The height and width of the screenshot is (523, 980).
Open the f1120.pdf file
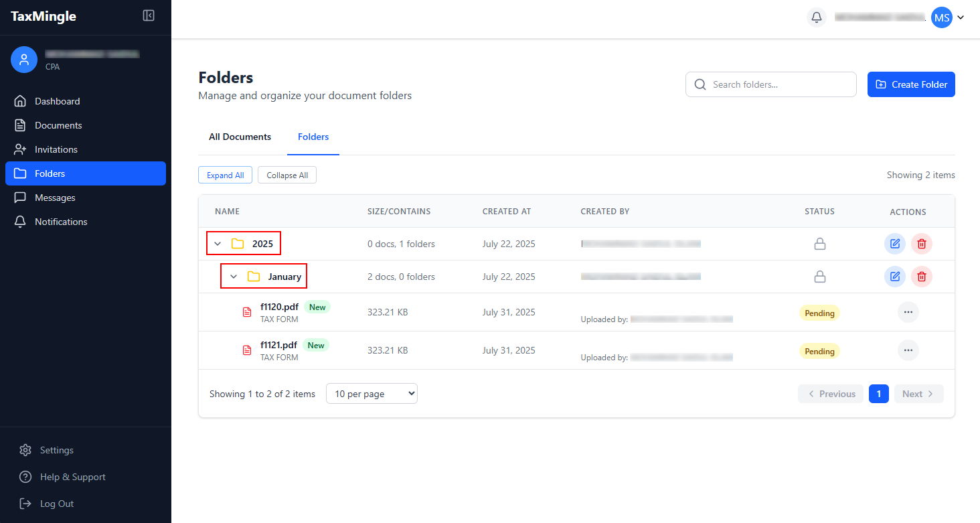279,307
